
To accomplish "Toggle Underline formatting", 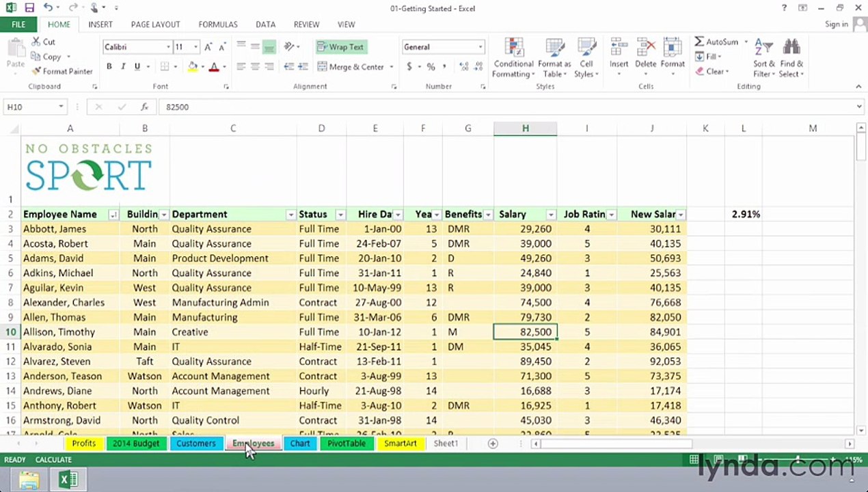I will click(137, 67).
